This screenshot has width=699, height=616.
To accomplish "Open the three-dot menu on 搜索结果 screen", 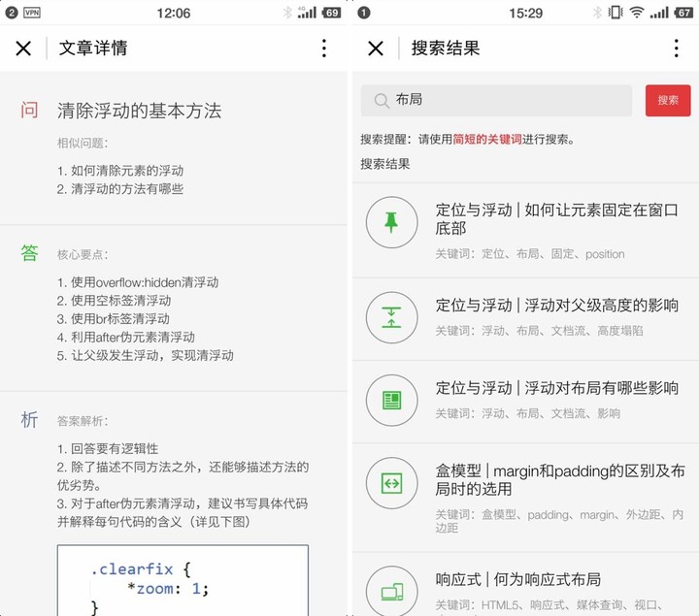I will coord(677,49).
